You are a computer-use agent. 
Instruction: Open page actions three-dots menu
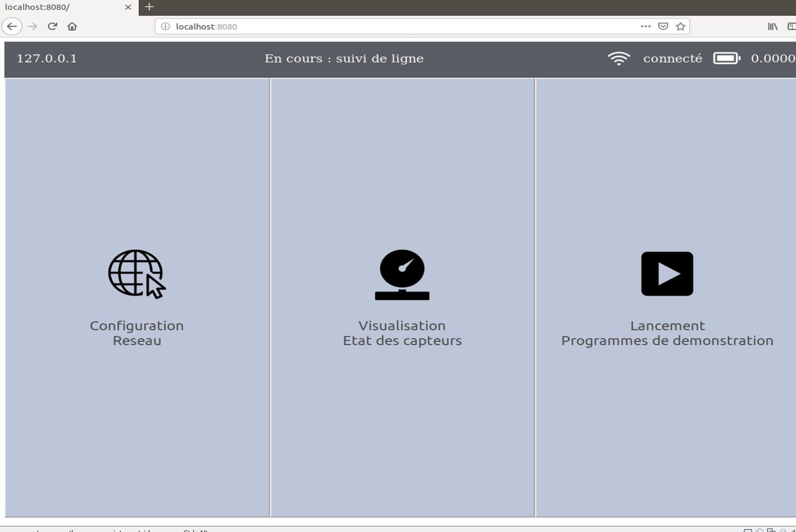[x=645, y=26]
